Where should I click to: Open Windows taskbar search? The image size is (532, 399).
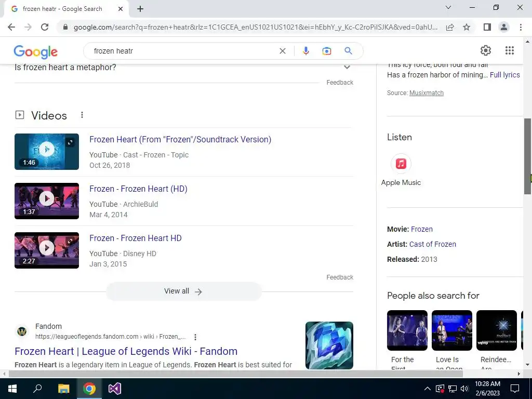coord(37,389)
